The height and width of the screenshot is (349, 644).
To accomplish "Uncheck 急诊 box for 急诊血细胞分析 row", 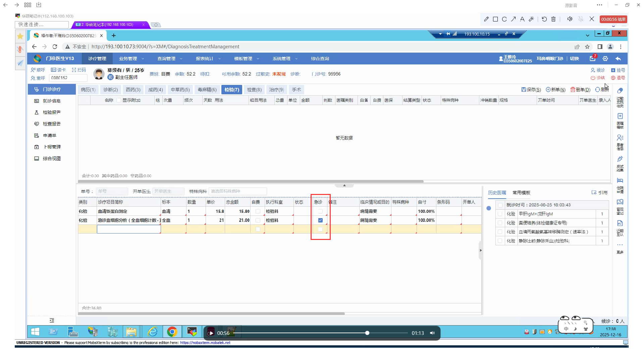I will click(320, 220).
